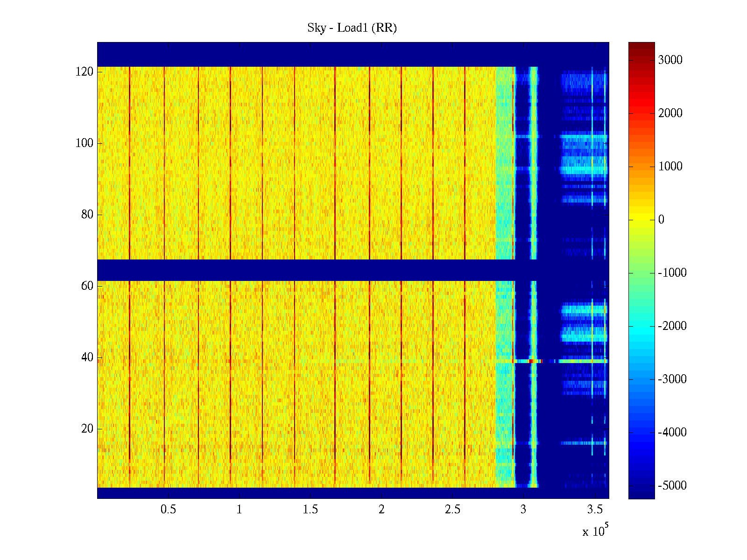
Task: Click the colorbar label -5000
Action: point(672,486)
